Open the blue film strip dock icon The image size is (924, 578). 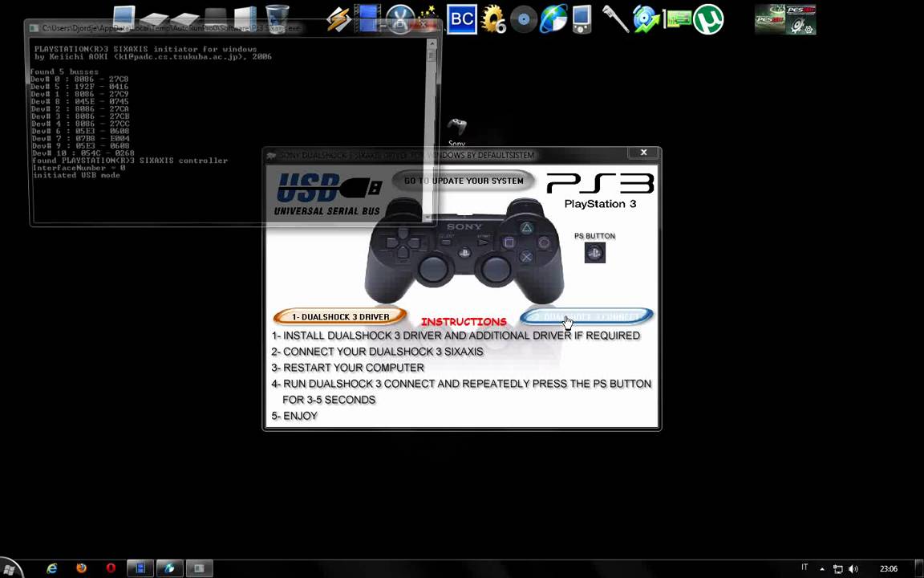tap(368, 19)
